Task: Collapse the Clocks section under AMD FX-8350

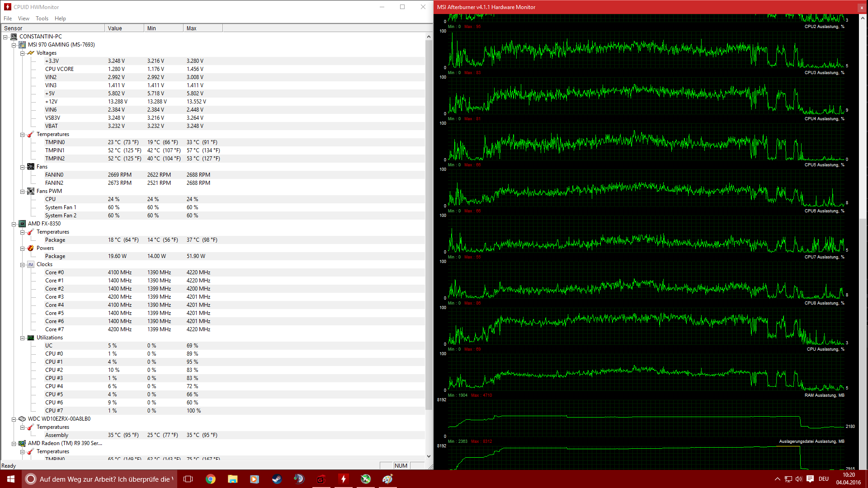Action: (x=22, y=265)
